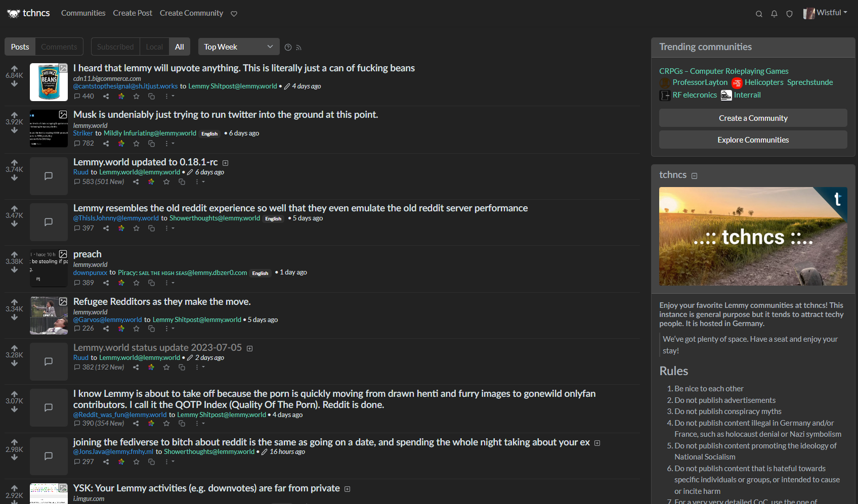The width and height of the screenshot is (858, 504).
Task: Open more options for the beans post
Action: coord(169,96)
